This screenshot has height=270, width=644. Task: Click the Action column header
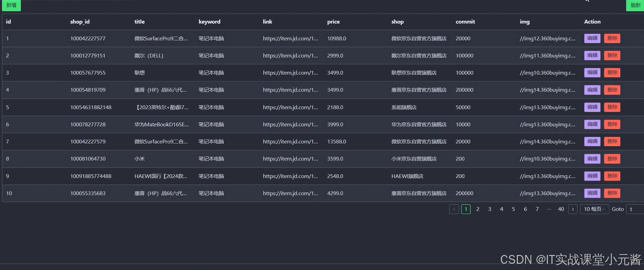[592, 22]
